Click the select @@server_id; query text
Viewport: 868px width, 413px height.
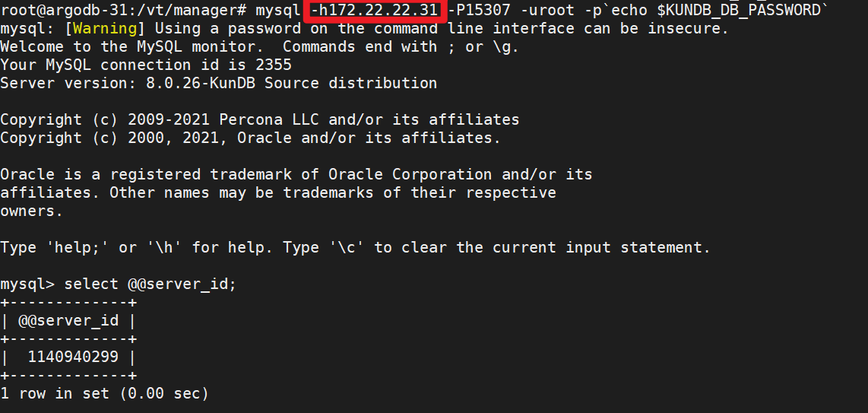[x=150, y=284]
